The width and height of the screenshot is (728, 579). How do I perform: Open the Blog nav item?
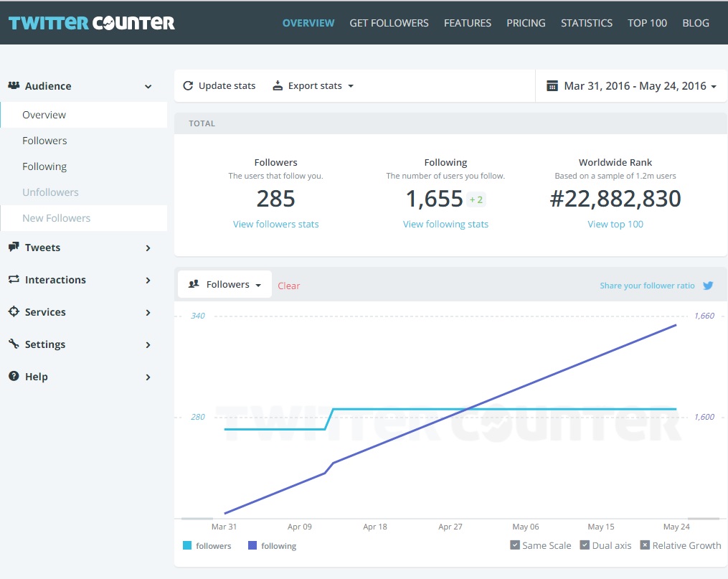tap(696, 23)
